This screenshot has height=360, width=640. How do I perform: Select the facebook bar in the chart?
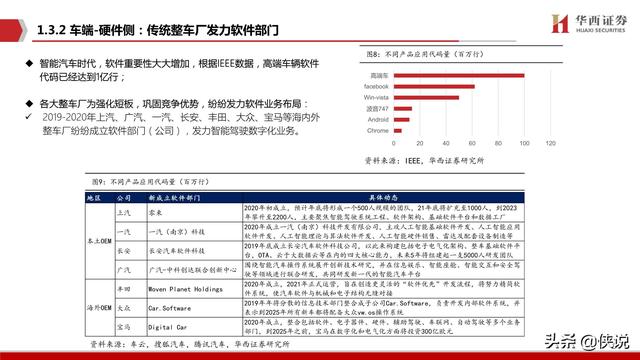[x=434, y=87]
